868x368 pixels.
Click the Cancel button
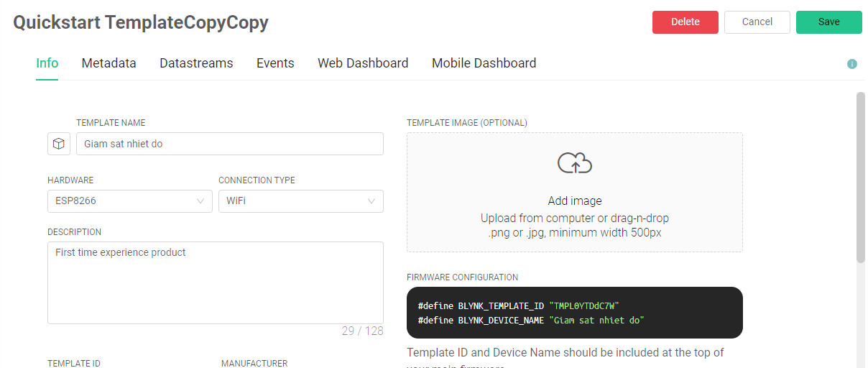coord(757,22)
